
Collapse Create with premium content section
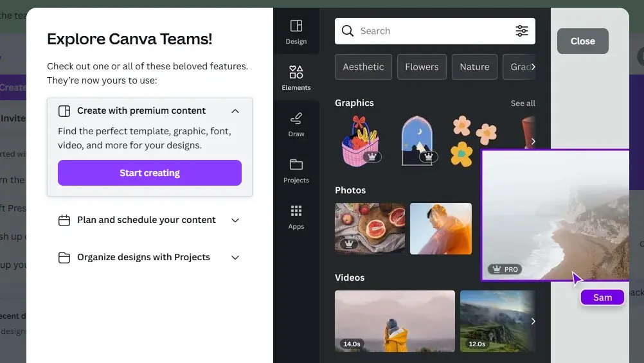click(x=235, y=111)
